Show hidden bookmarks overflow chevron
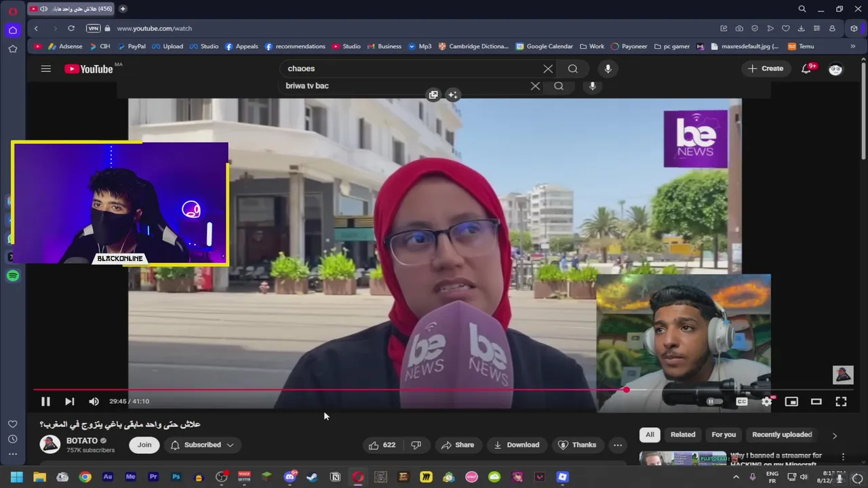 852,46
